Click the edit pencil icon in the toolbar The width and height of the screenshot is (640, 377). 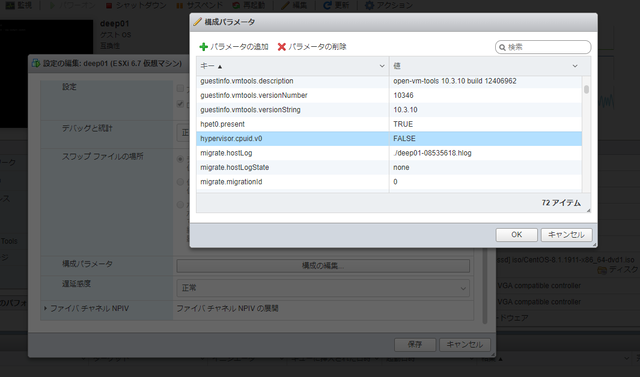click(x=285, y=5)
